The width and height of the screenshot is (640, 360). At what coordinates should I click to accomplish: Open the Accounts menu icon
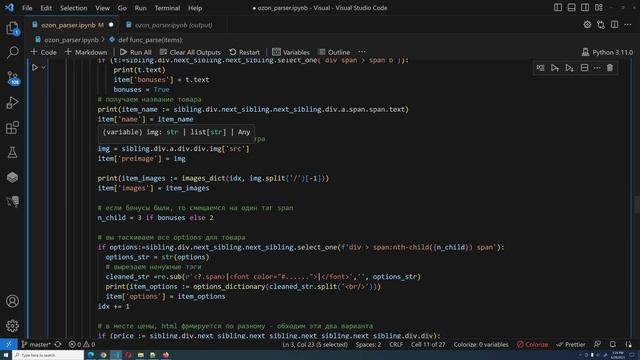(12, 301)
